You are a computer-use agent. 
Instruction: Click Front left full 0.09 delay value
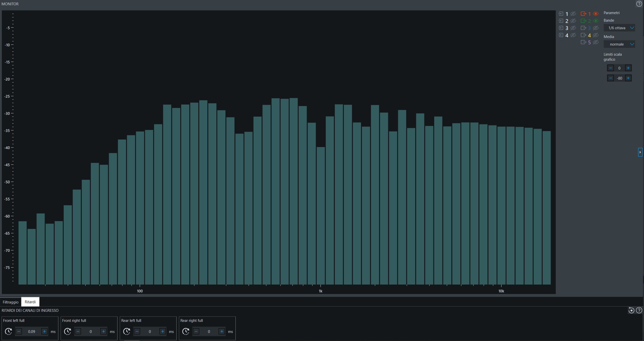[x=32, y=331]
